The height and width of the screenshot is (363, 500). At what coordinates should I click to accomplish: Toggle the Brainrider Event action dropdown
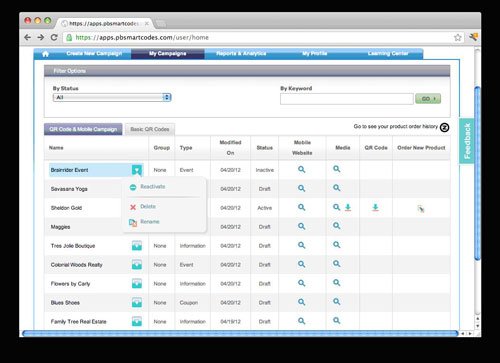coord(137,170)
